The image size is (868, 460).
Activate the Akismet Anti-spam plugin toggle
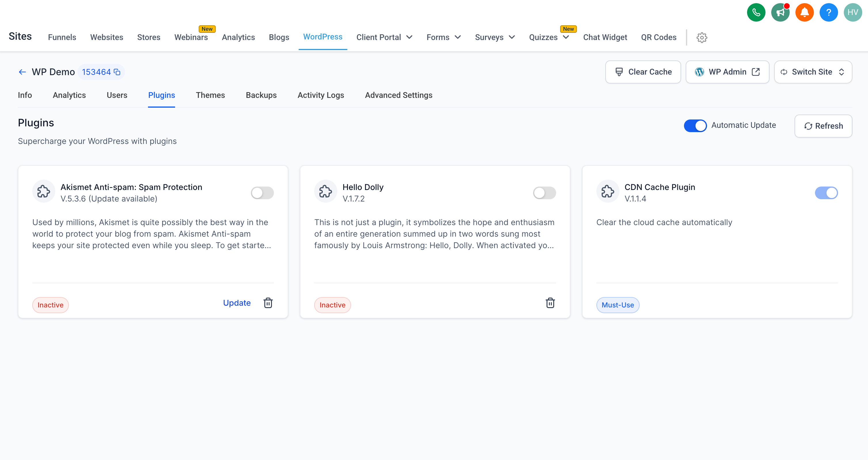[x=262, y=193]
